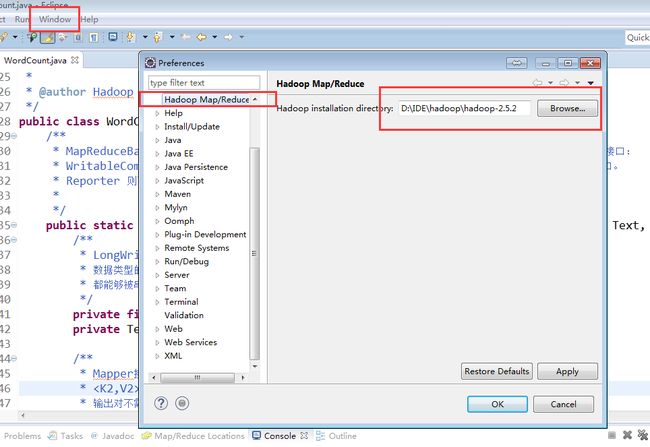The width and height of the screenshot is (650, 447).
Task: Select Run/Debug preference category
Action: (186, 261)
